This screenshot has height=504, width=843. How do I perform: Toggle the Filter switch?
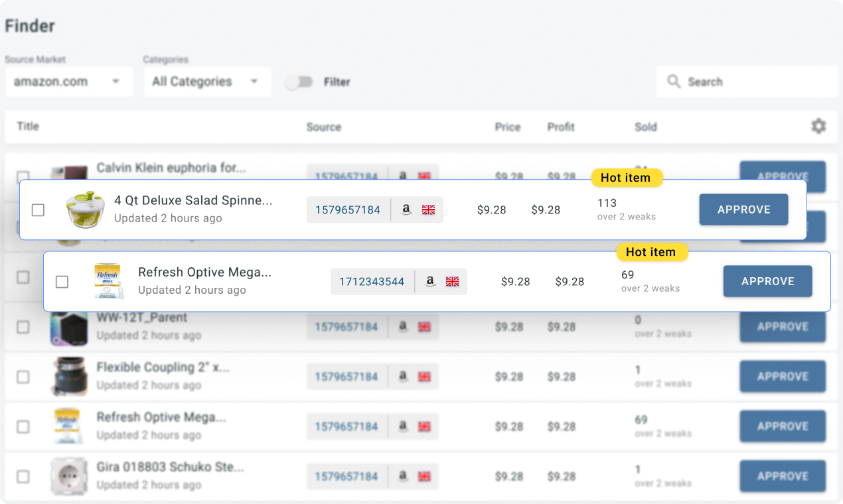[299, 82]
